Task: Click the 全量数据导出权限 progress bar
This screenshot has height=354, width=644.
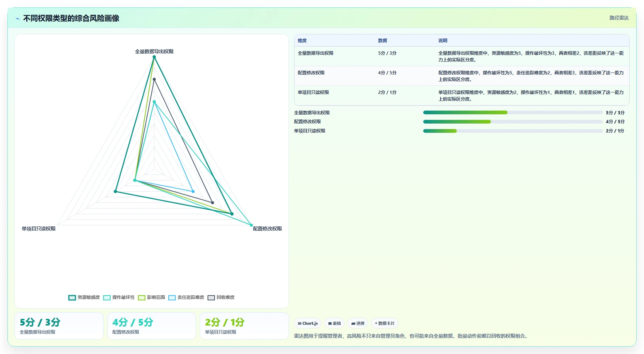Action: tap(513, 112)
